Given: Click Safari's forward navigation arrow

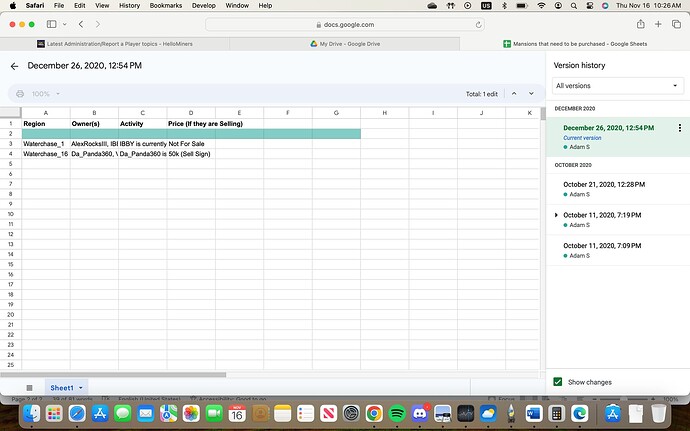Looking at the screenshot, I should pyautogui.click(x=98, y=24).
